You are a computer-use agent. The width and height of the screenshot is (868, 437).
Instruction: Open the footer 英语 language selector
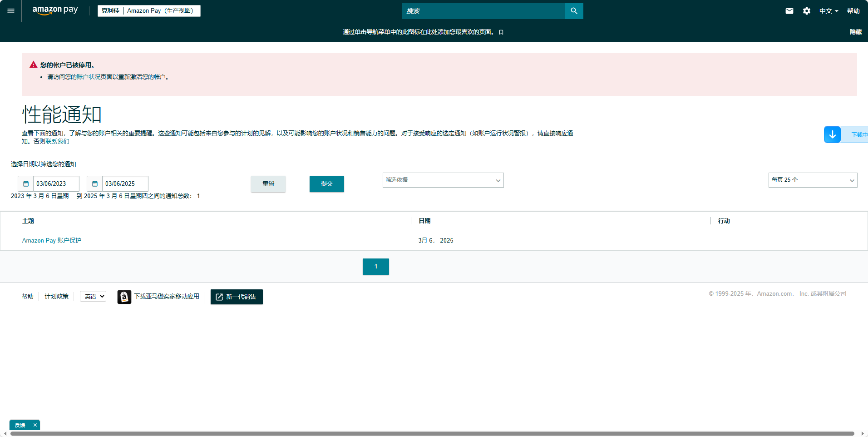[93, 296]
